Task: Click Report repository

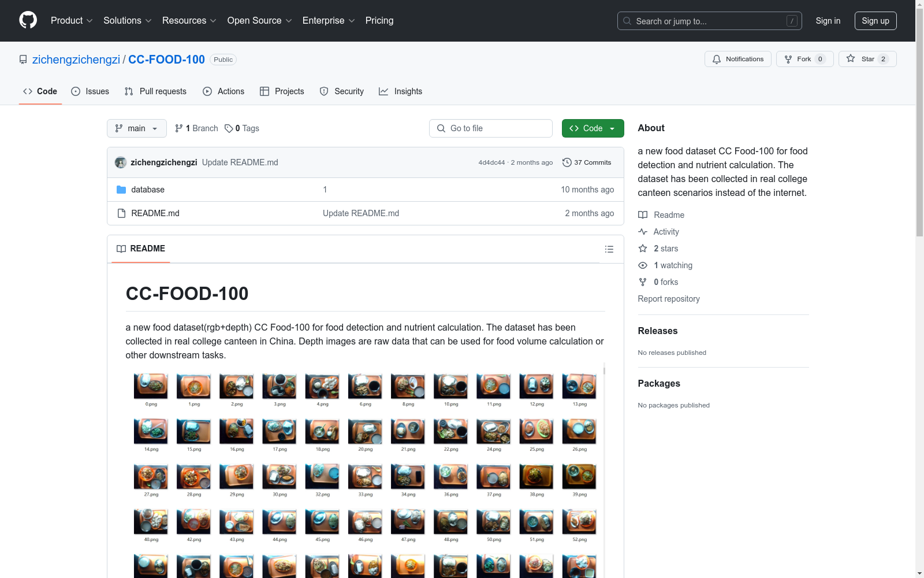Action: point(669,299)
